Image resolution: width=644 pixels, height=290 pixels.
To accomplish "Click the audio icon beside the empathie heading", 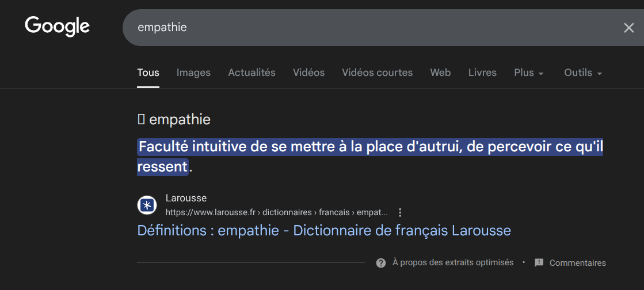I will [141, 119].
